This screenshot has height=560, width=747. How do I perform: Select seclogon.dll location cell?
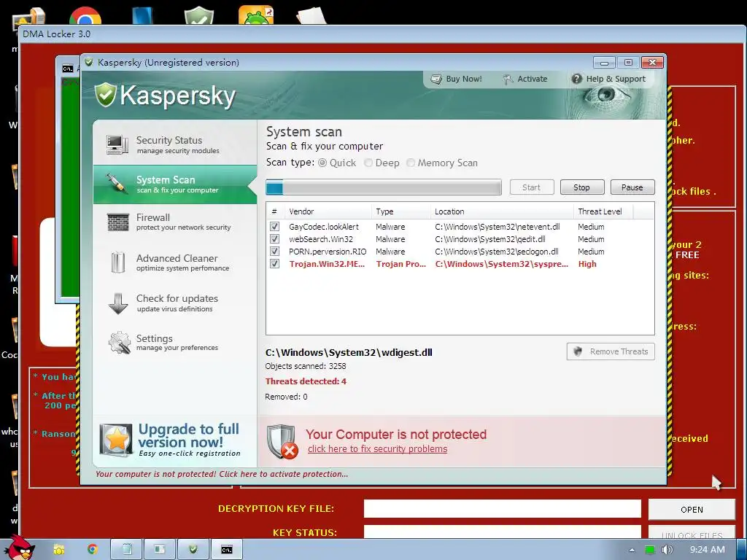pyautogui.click(x=496, y=252)
